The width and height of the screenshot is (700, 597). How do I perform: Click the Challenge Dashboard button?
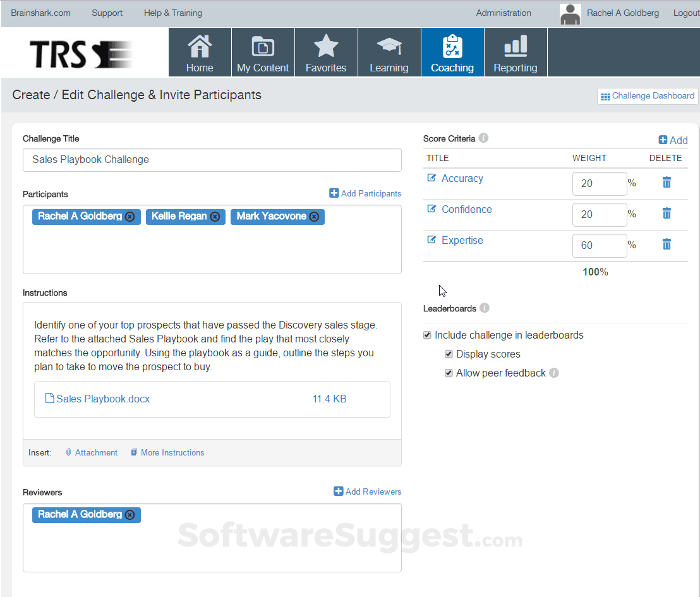click(x=648, y=96)
